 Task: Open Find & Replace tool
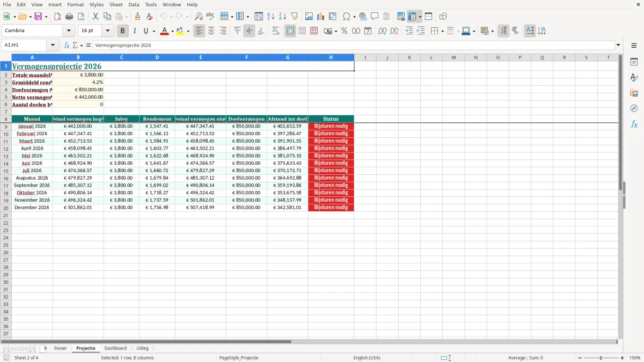[199, 17]
